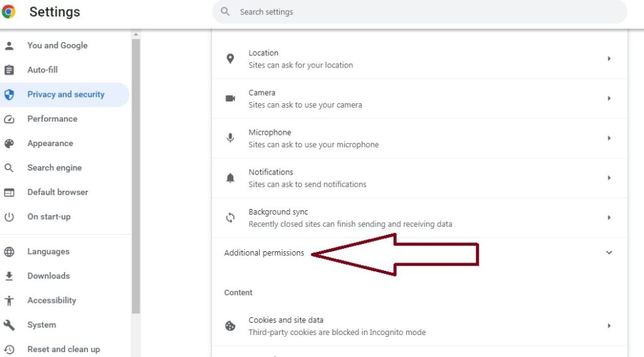Open Microphone permission arrow

[x=609, y=138]
